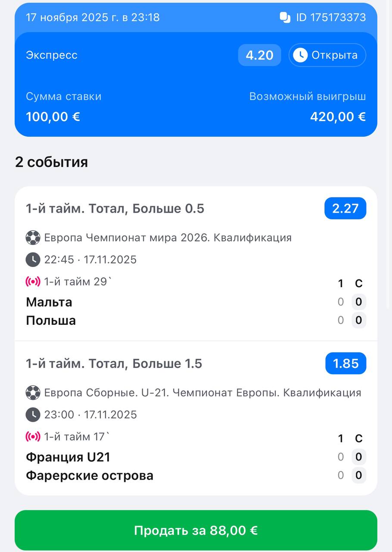Click football icon beside U-21 Чемпионат Европы
This screenshot has height=552, width=392.
tap(33, 393)
